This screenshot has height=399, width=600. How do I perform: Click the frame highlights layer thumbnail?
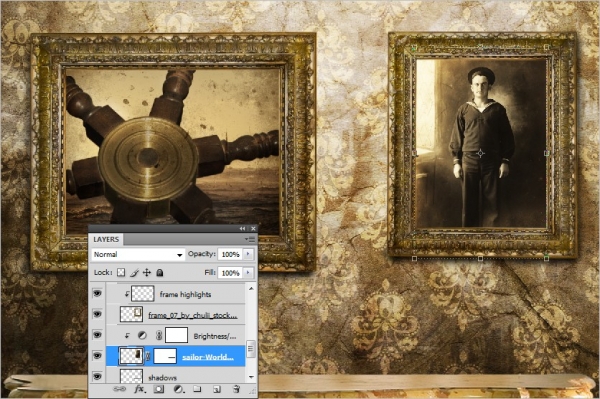point(143,294)
